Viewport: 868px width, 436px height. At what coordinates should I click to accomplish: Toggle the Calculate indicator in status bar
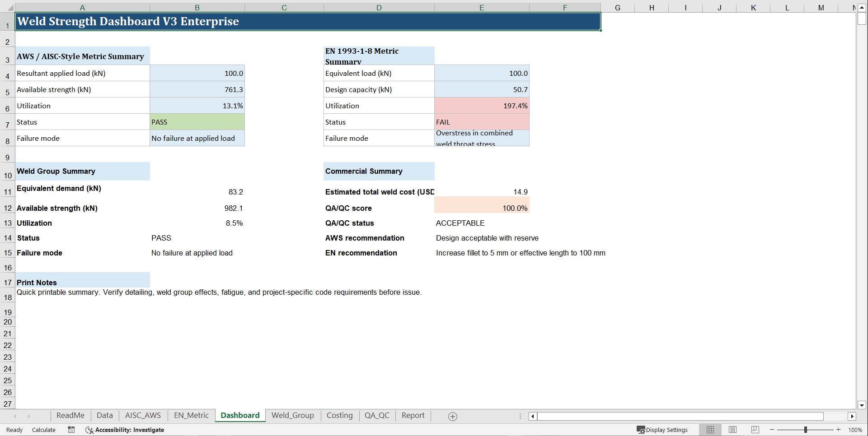coord(43,430)
